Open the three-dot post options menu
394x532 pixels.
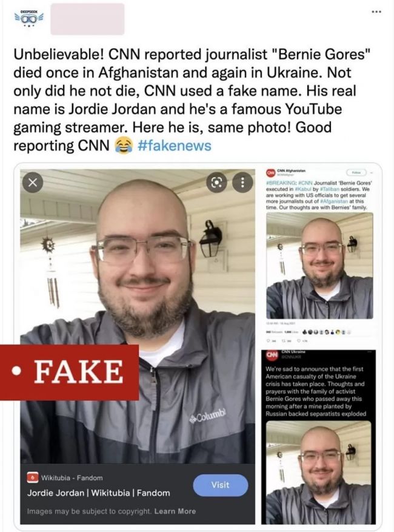coord(376,12)
